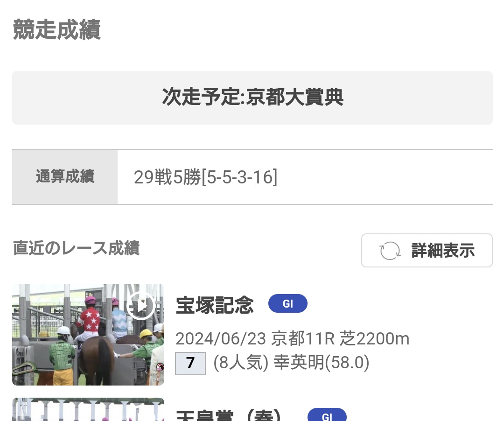
Task: Click the 直近のレース成績 heading
Action: tap(76, 248)
